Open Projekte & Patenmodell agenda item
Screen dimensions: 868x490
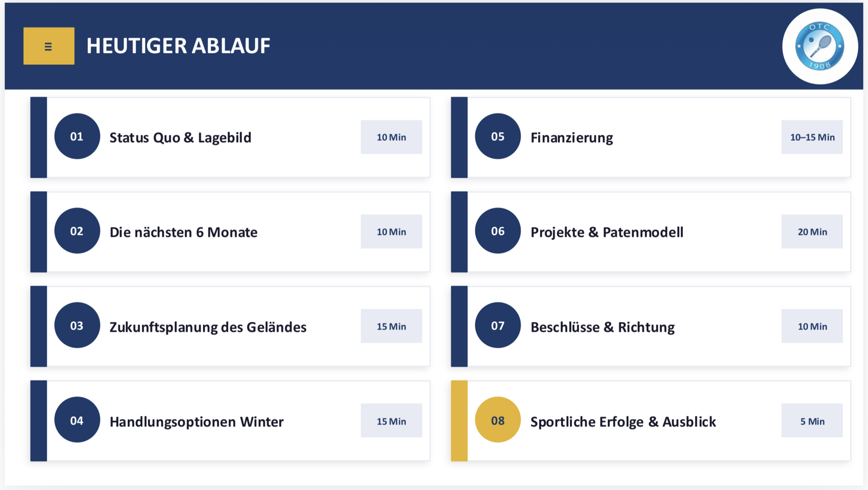tap(607, 232)
